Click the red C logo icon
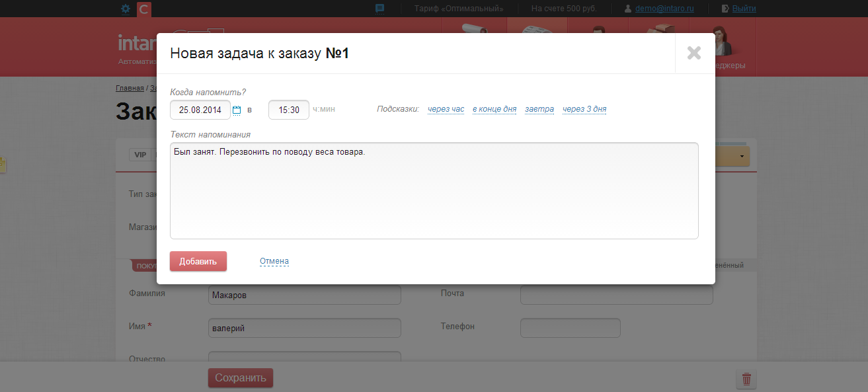Viewport: 868px width, 392px height. [144, 9]
